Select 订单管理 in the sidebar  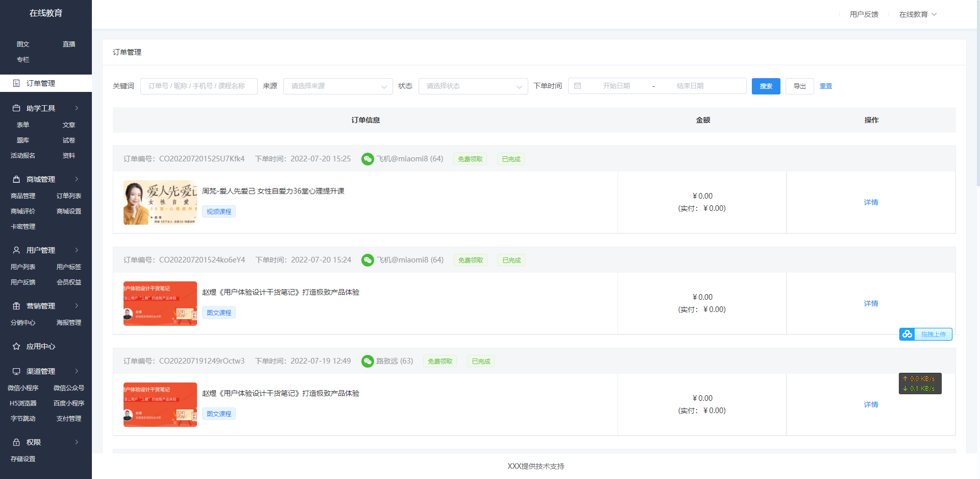(46, 83)
